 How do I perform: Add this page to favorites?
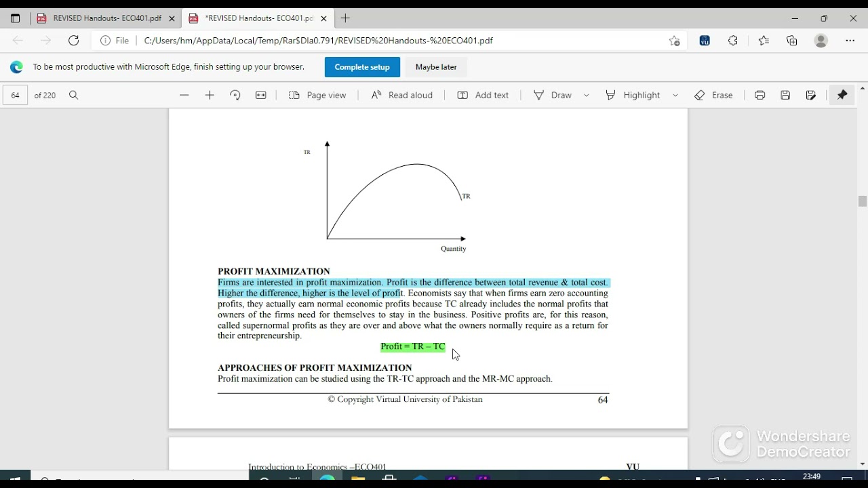[x=674, y=41]
